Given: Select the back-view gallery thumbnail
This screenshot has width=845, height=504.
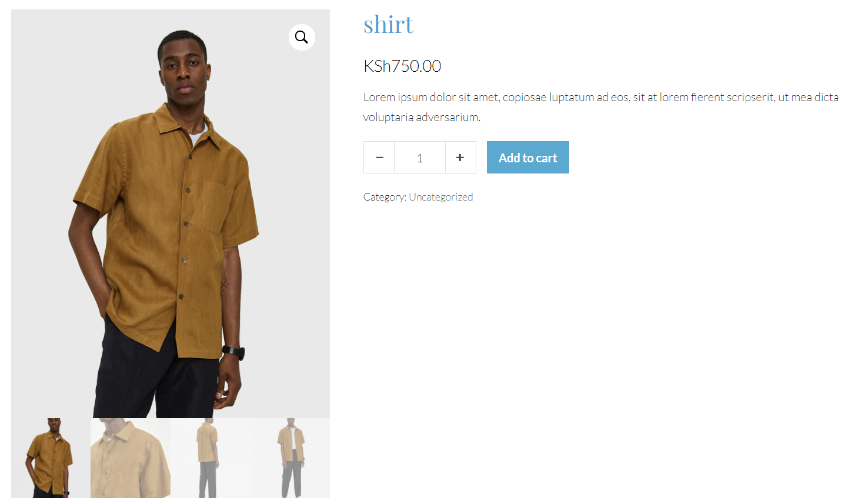Looking at the screenshot, I should click(210, 458).
